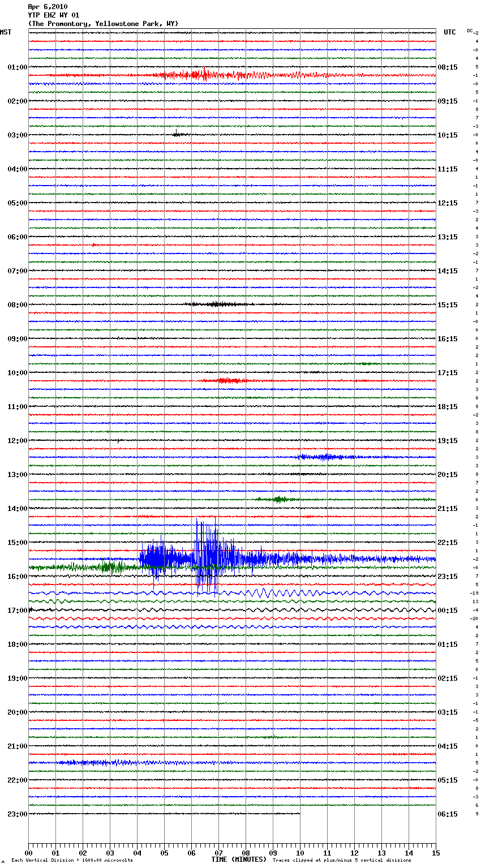Click the "14:00" MST time label
The image size is (481, 868).
[x=17, y=509]
